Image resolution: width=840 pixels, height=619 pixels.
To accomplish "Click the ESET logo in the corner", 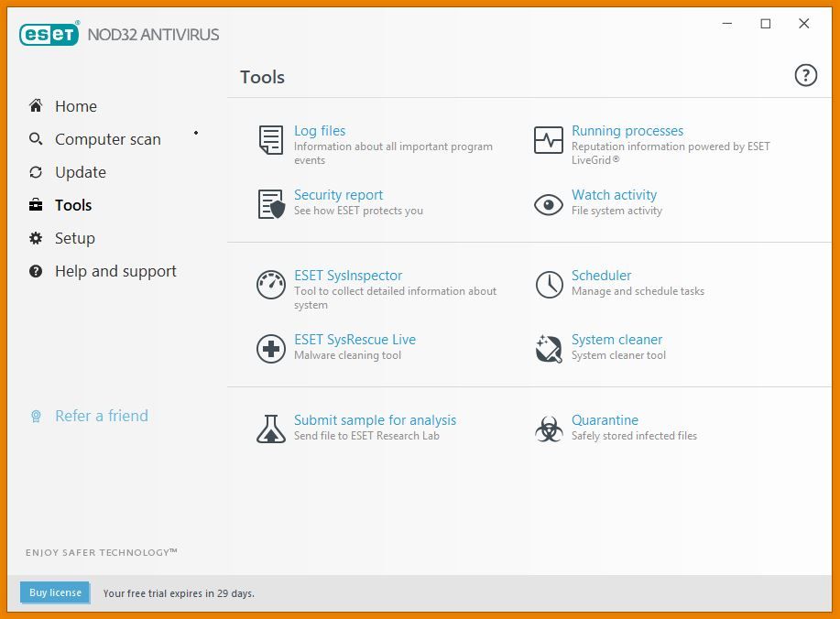I will coord(49,33).
